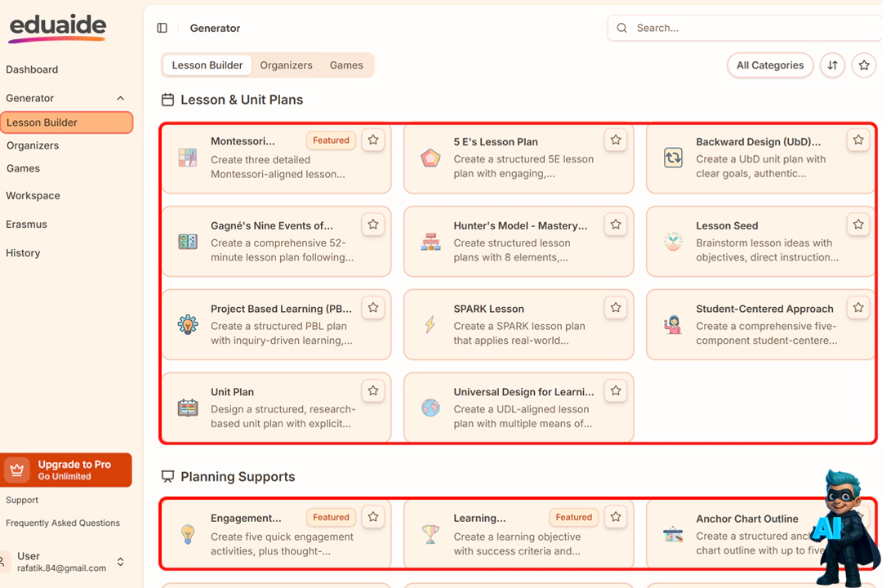The height and width of the screenshot is (588, 882).
Task: Click the SPARK Lesson lightning icon
Action: click(x=430, y=325)
